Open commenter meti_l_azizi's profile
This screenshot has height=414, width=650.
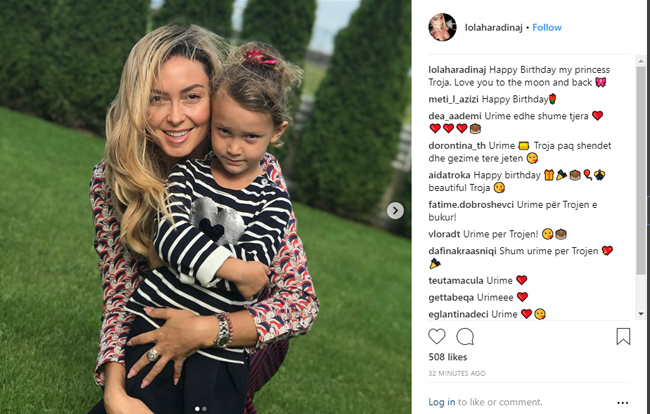454,99
